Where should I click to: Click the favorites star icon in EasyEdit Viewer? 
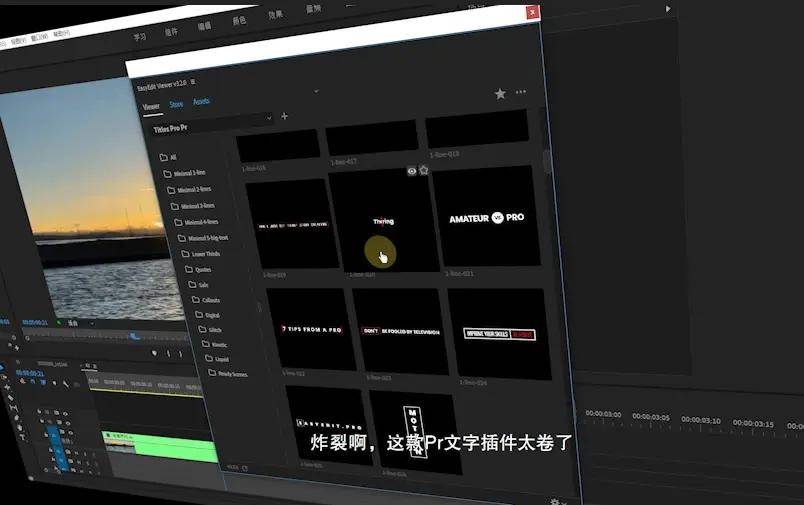coord(500,94)
